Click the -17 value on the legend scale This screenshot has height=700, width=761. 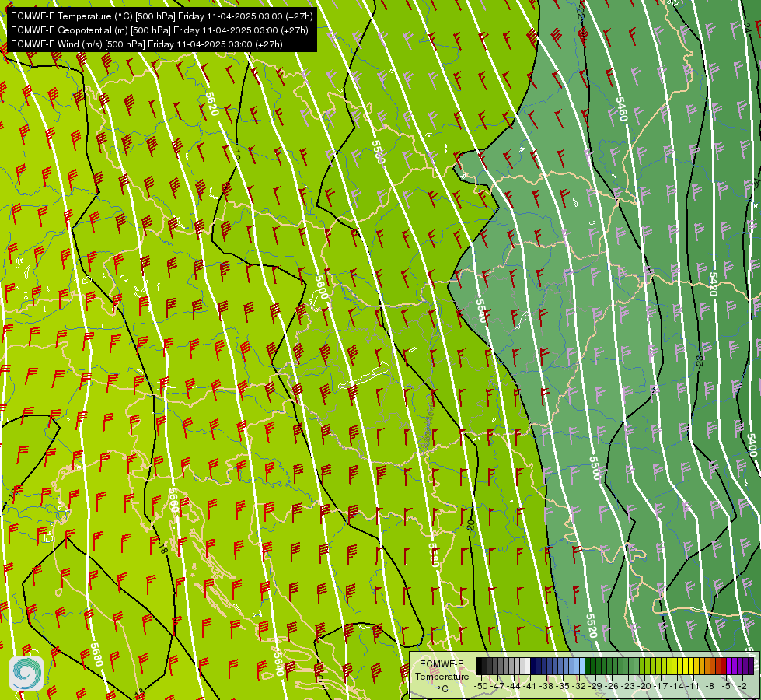(x=661, y=686)
